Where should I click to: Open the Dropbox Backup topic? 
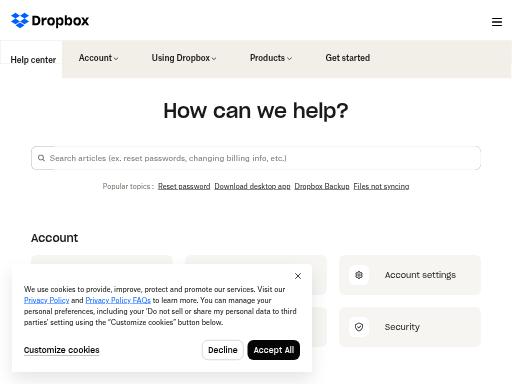(x=322, y=186)
